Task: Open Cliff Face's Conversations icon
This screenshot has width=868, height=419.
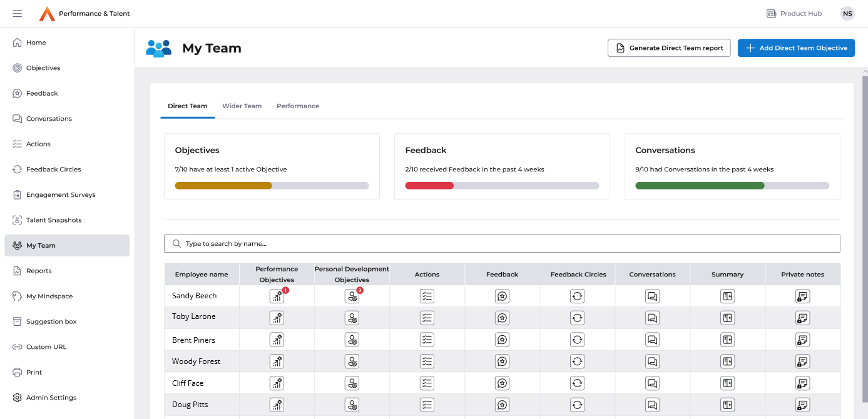Action: click(x=652, y=383)
